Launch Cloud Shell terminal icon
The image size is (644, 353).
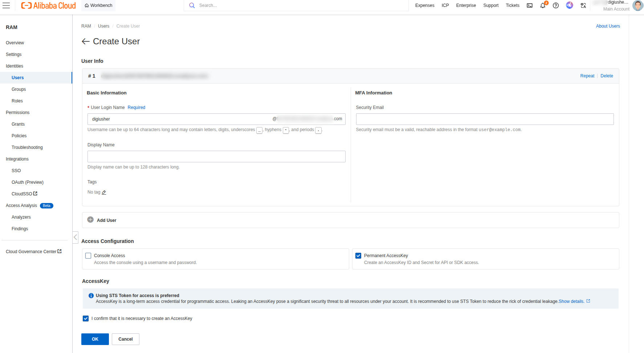click(x=530, y=5)
